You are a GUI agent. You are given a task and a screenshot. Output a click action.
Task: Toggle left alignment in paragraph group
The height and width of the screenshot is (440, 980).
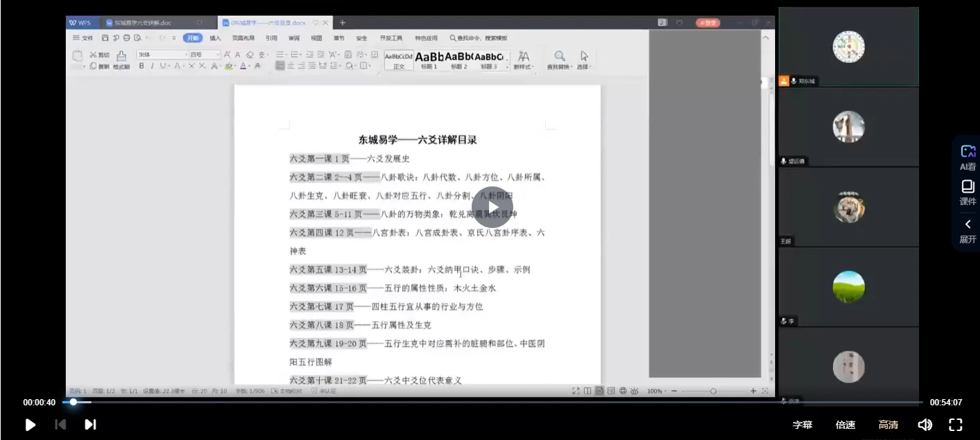pyautogui.click(x=280, y=66)
